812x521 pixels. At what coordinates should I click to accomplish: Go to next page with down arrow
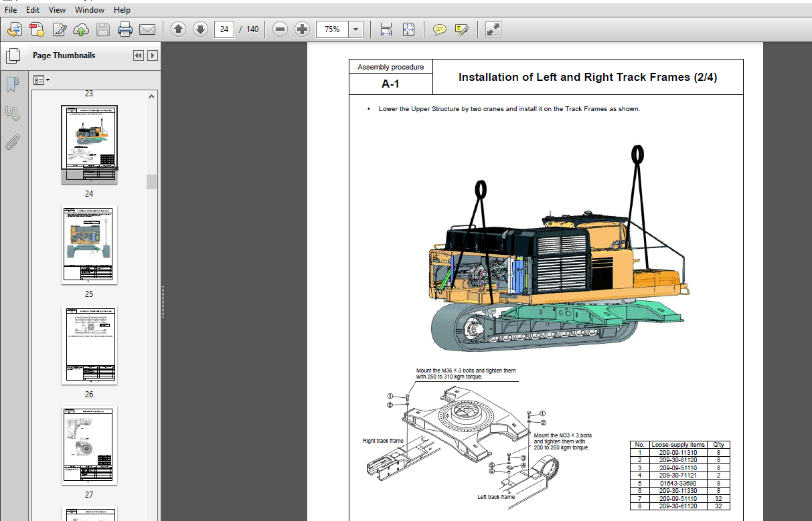coord(200,29)
